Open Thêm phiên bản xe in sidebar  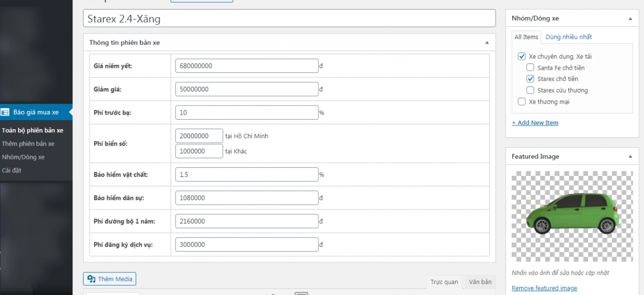[28, 144]
